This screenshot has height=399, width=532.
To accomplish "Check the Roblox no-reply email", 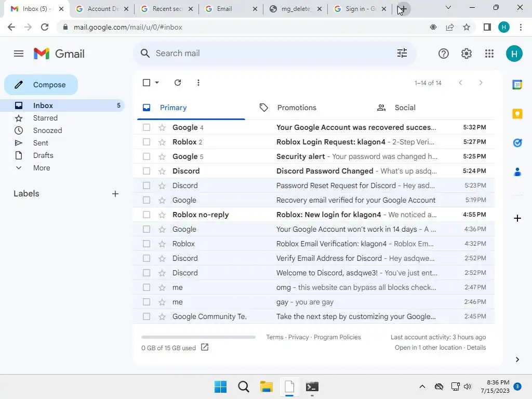I will tap(147, 215).
